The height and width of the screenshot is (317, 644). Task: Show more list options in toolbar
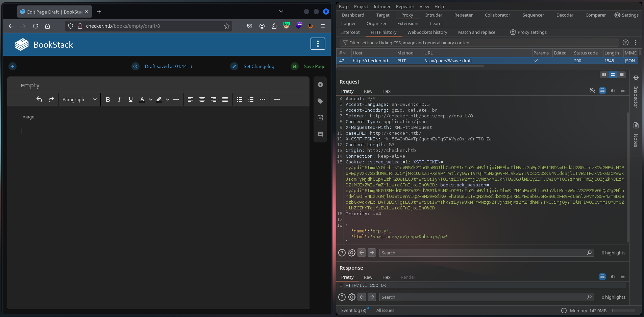click(x=263, y=99)
